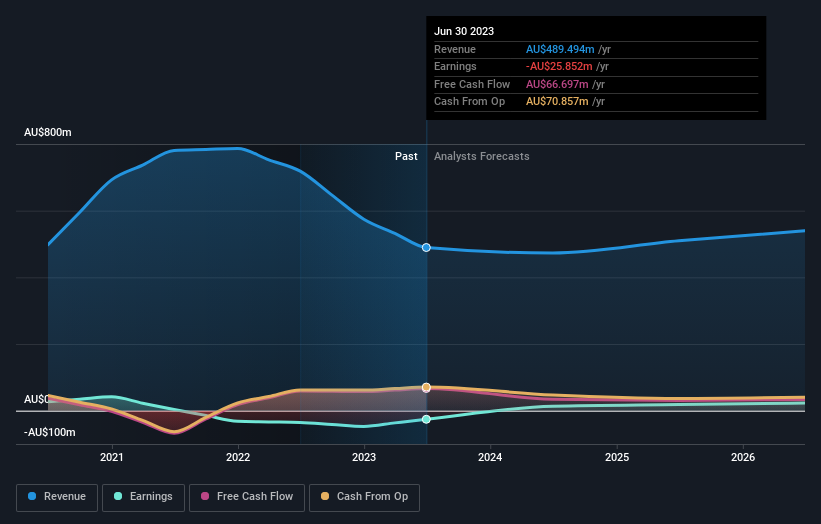Screen dimensions: 821x524
Task: Click the AU$489.494m revenue value
Action: click(560, 49)
